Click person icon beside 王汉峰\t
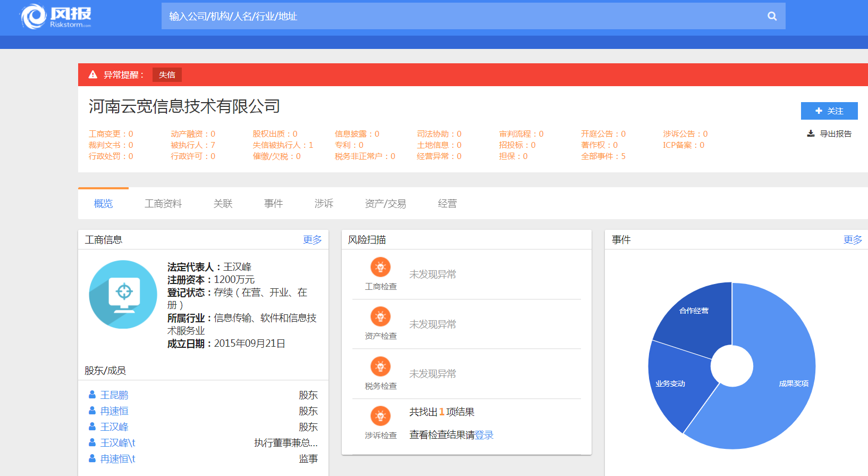This screenshot has height=476, width=868. [x=92, y=442]
